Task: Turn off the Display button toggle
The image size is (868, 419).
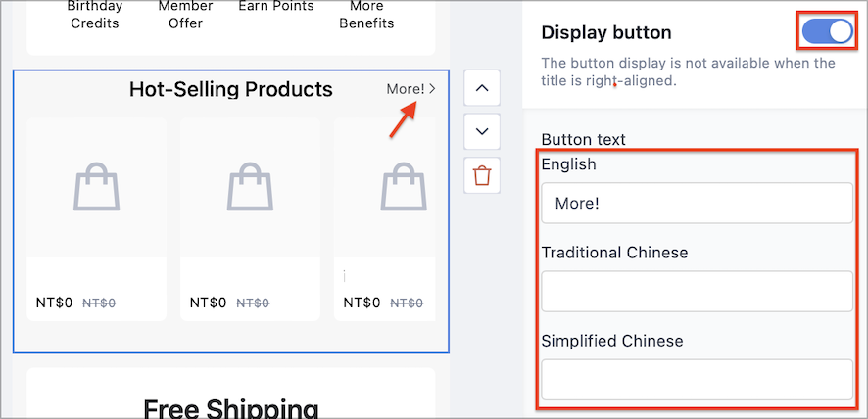Action: (x=829, y=31)
